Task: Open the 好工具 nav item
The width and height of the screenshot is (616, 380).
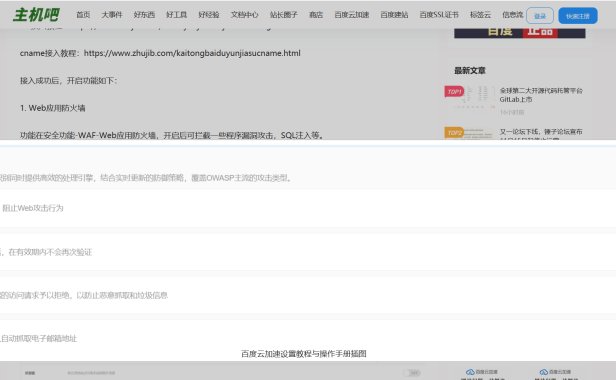Action: click(176, 15)
